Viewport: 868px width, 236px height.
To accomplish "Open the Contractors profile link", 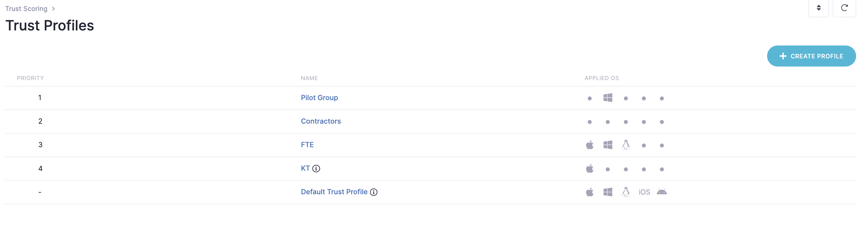I will pos(321,121).
